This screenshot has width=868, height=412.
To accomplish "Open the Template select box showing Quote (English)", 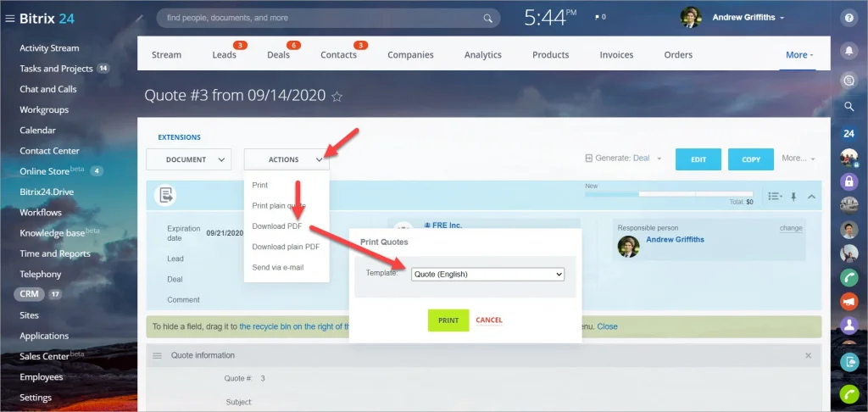I will pyautogui.click(x=487, y=274).
